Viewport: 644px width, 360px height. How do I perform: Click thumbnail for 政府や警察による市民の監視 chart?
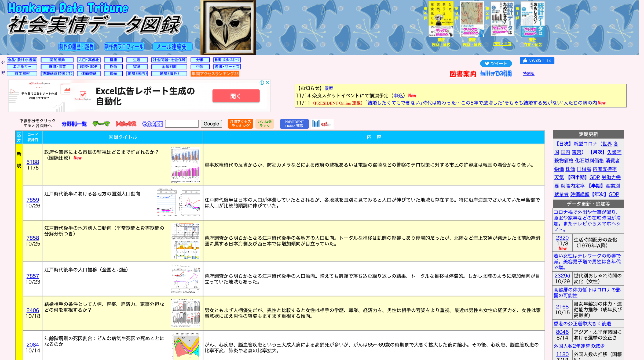(x=185, y=165)
